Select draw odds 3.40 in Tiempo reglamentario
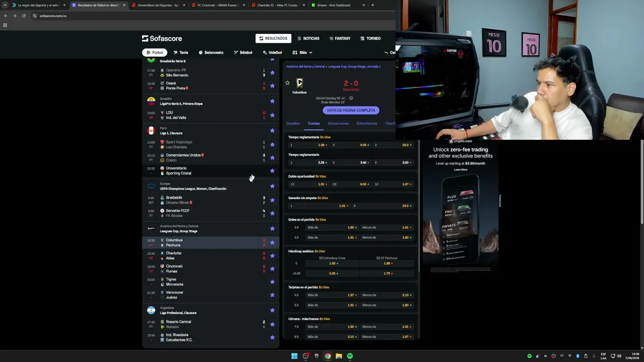The image size is (644, 362). (x=350, y=162)
